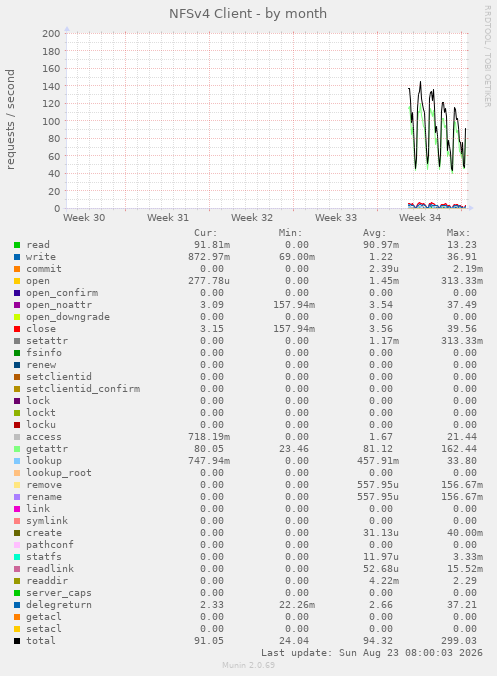497x676 pixels.
Task: Click the black total line peak in graph
Action: click(420, 82)
